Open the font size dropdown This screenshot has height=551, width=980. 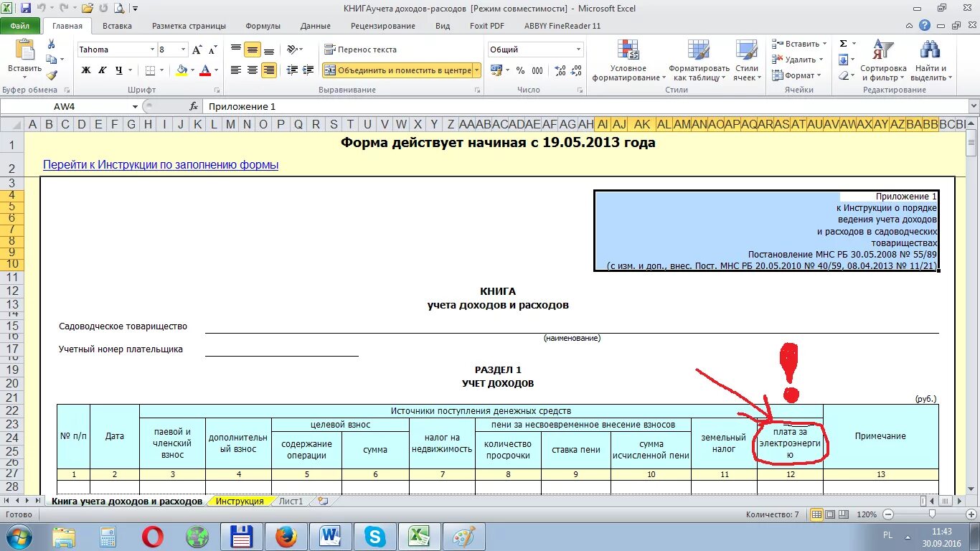tap(183, 50)
